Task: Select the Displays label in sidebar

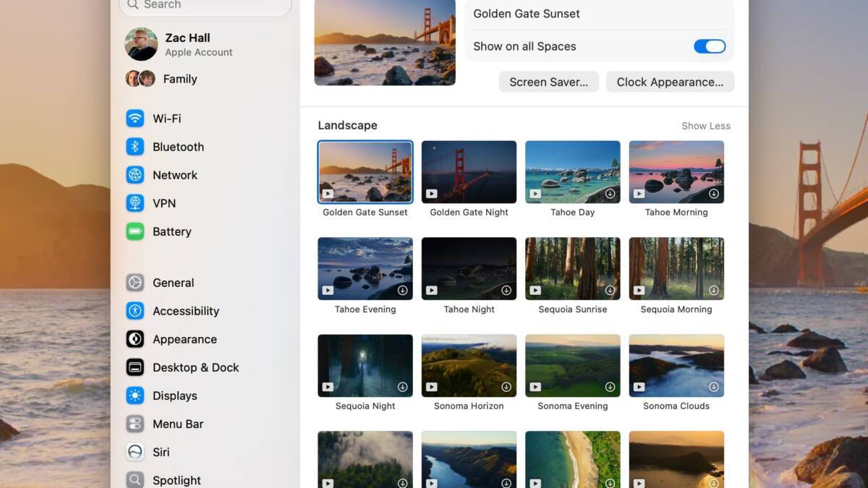Action: pos(175,395)
